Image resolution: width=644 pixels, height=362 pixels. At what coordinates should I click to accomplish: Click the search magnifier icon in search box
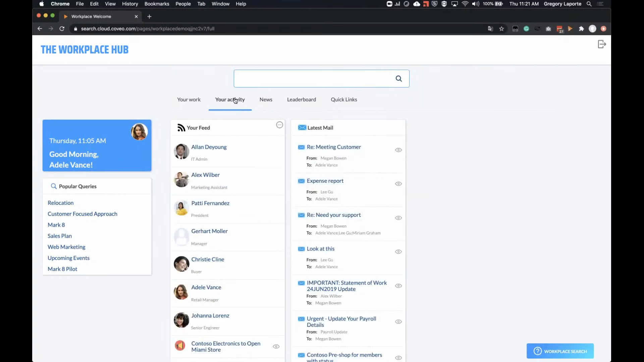pos(398,78)
